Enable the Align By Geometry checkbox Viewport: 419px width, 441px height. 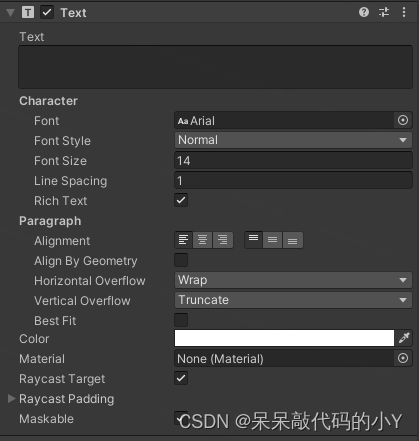pyautogui.click(x=181, y=260)
